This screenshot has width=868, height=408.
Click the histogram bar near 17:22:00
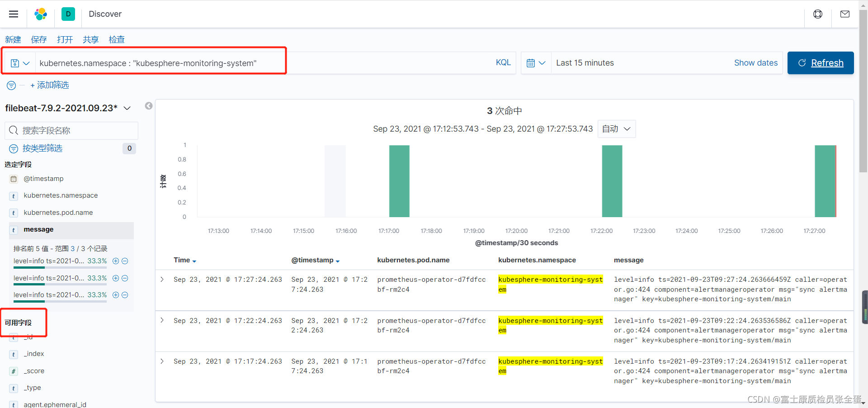612,181
